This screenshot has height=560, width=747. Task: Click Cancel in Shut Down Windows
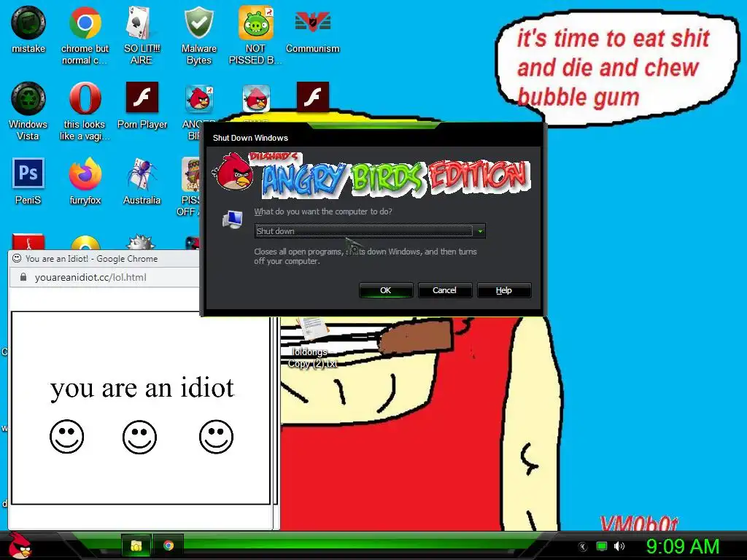[x=444, y=290]
